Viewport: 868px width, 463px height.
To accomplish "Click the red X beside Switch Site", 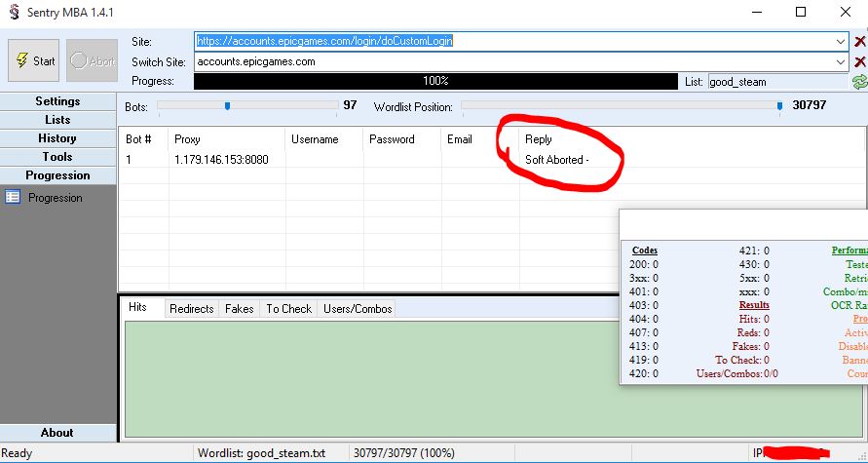I will 859,62.
